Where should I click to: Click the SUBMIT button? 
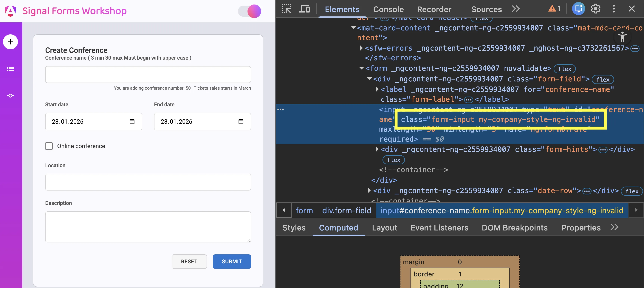tap(231, 261)
